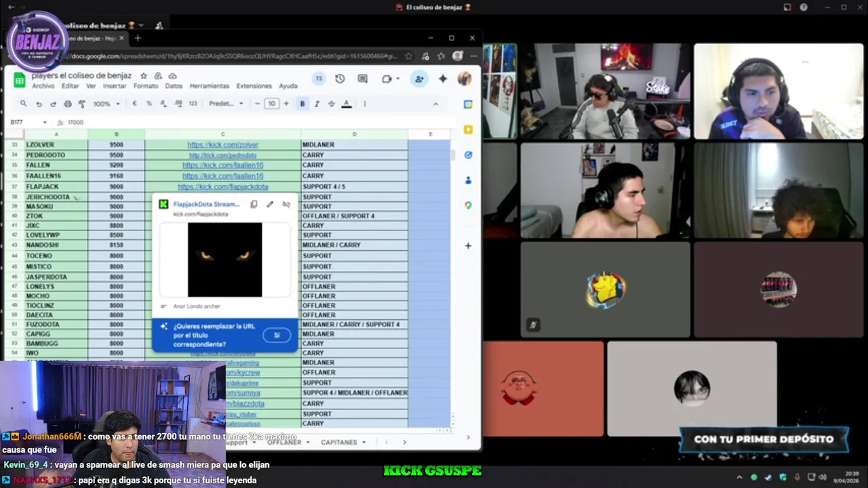Click the Sí button to replace URL
The height and width of the screenshot is (488, 868).
277,335
